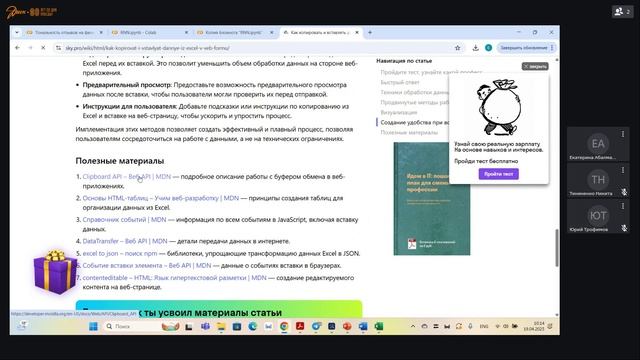The height and width of the screenshot is (360, 640).
Task: Open options menu on the ЕА participant tile
Action: pyautogui.click(x=623, y=134)
